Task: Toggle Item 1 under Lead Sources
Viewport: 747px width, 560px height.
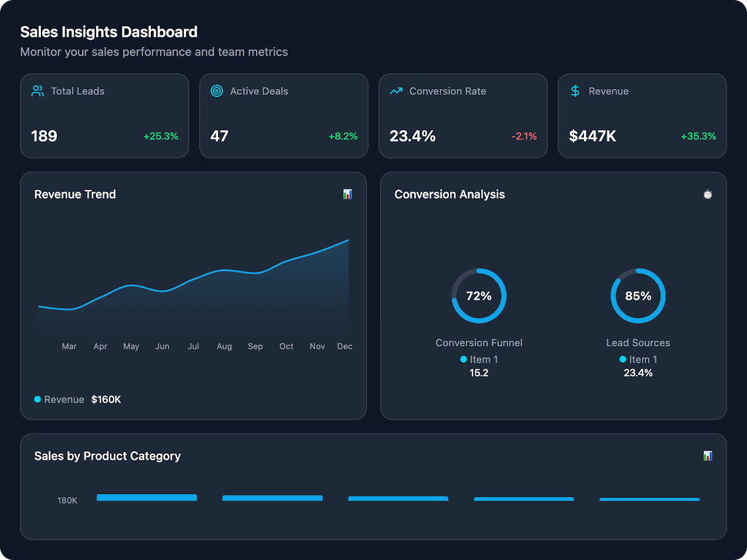Action: 638,359
